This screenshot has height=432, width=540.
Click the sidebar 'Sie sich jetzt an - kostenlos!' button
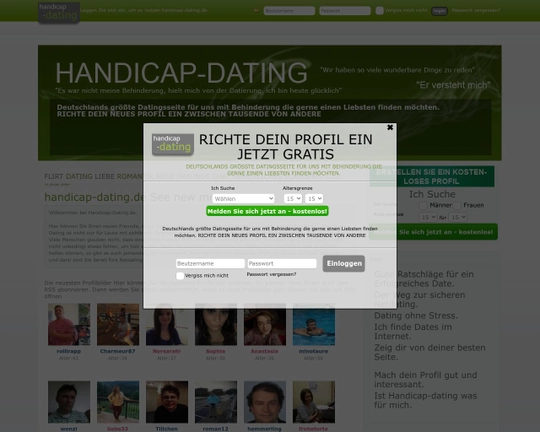tap(433, 232)
